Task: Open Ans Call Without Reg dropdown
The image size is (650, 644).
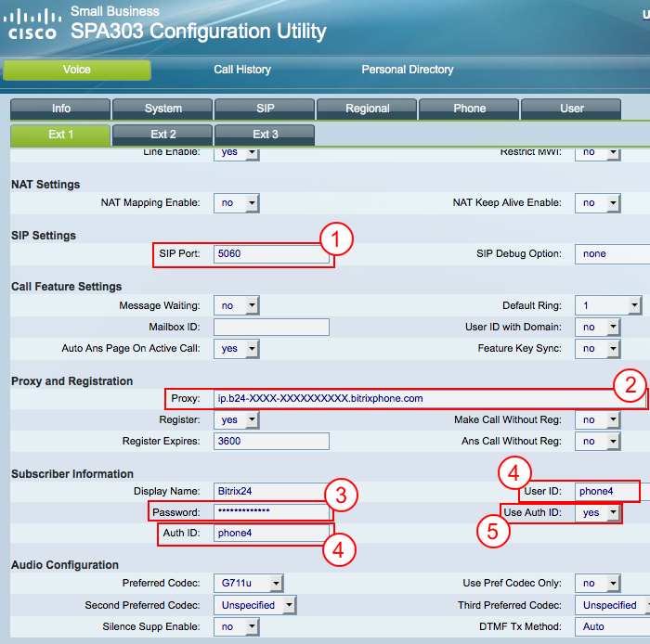Action: 598,442
